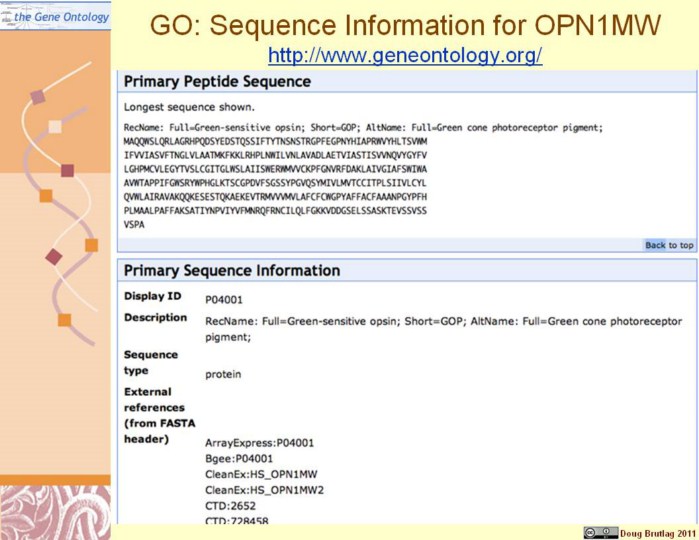699x540 pixels.
Task: Open the geneontology.org URL link
Action: pos(405,56)
